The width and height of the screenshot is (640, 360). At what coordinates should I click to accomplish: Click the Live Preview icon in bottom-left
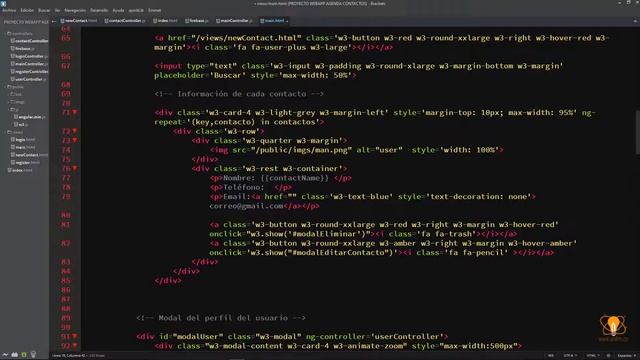pos(5,355)
